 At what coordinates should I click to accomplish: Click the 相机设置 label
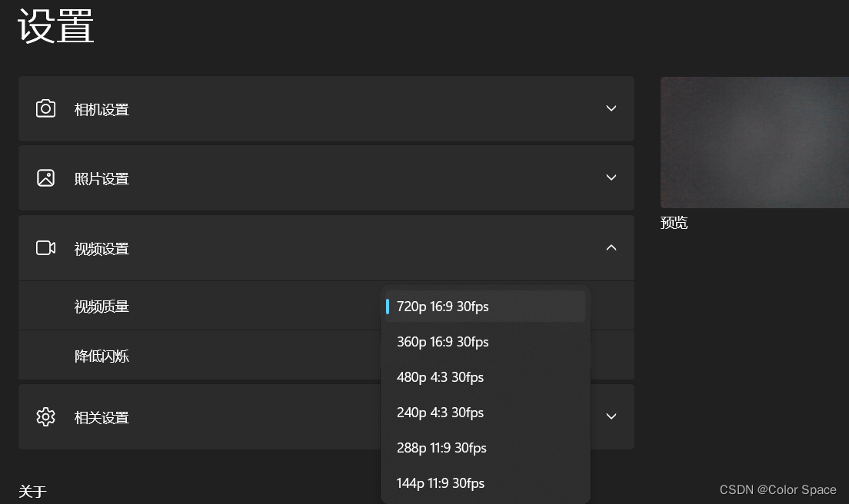[x=102, y=110]
